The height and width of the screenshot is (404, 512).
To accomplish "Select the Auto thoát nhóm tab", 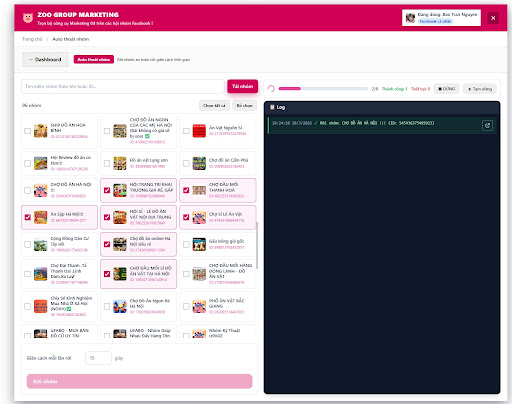I will [94, 60].
